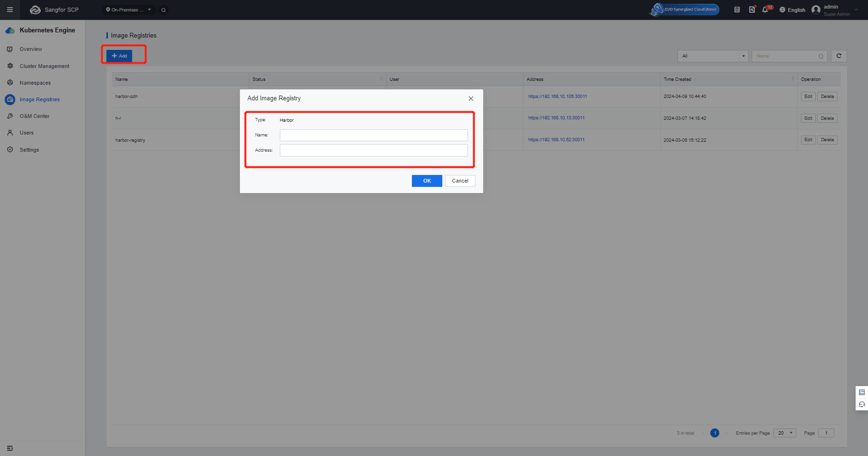Open the log search icon with red dot
The width and height of the screenshot is (868, 456).
(x=752, y=10)
